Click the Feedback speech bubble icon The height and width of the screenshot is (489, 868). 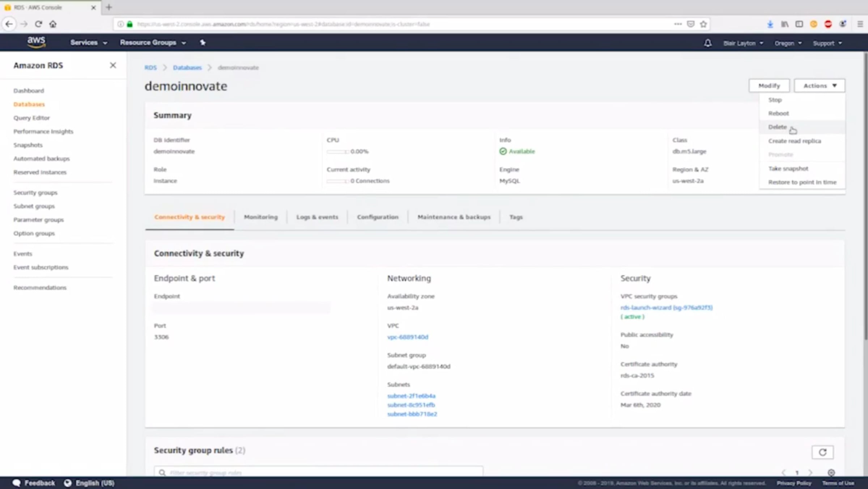click(17, 483)
